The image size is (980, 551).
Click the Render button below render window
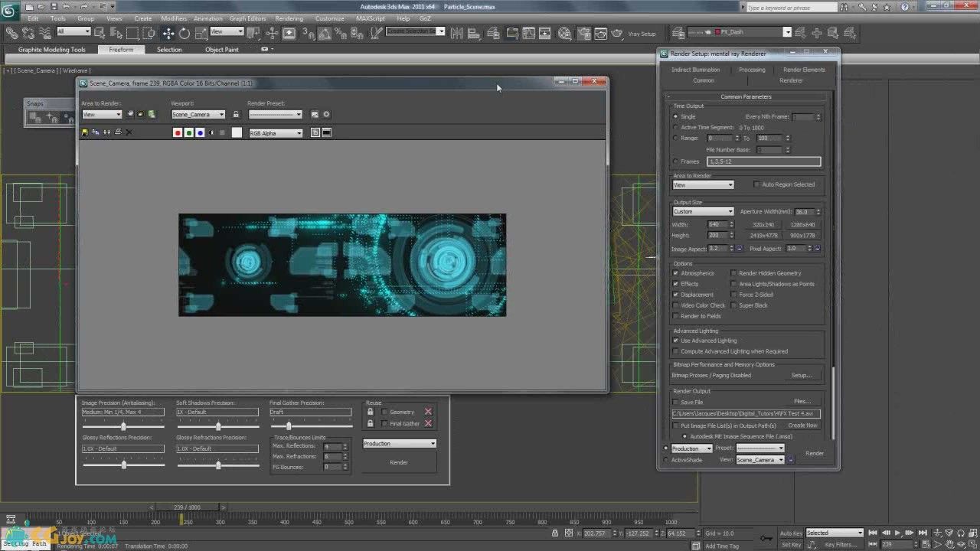[399, 462]
